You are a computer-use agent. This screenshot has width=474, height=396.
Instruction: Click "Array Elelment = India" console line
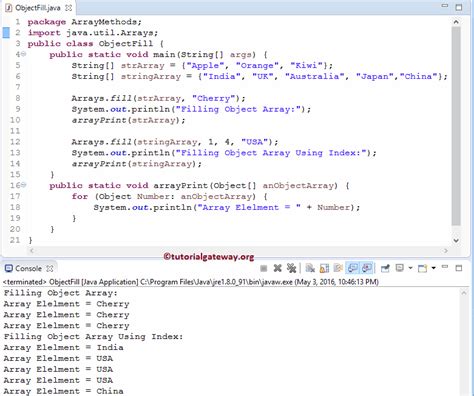point(63,348)
